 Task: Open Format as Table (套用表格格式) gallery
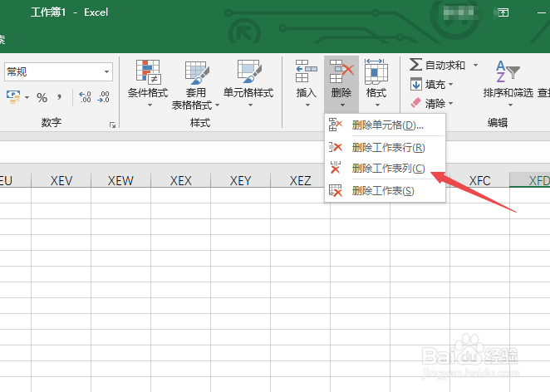click(196, 84)
